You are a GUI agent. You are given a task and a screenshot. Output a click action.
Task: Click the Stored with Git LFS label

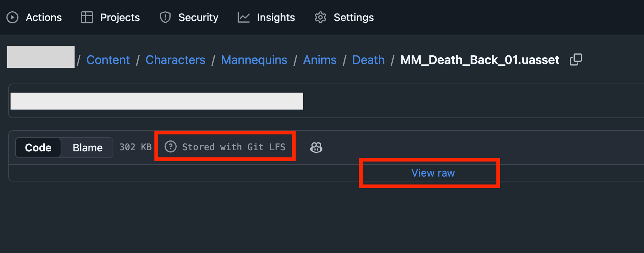(x=233, y=147)
